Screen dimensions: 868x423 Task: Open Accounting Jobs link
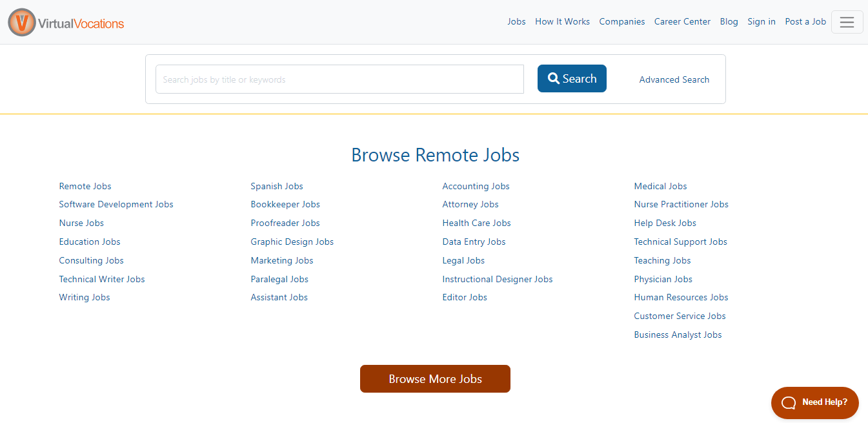[x=476, y=186]
